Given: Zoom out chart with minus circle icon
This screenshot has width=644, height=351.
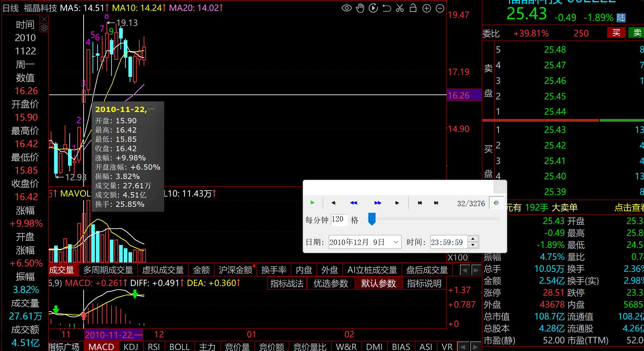Looking at the screenshot, I should tap(440, 8).
